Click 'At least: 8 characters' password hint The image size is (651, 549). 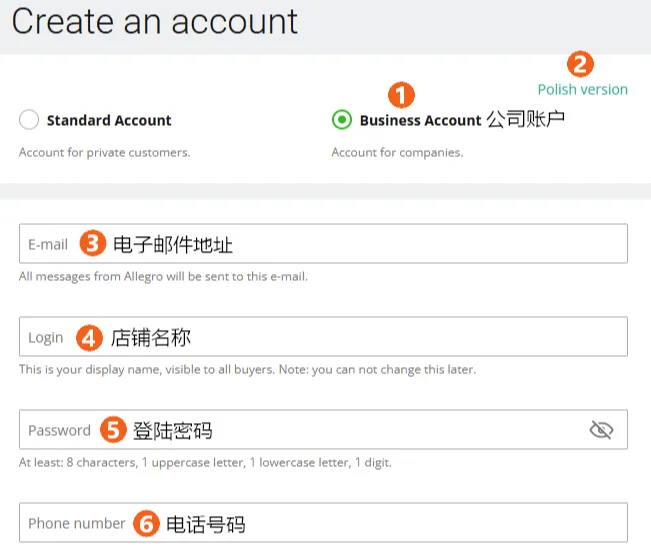[205, 462]
